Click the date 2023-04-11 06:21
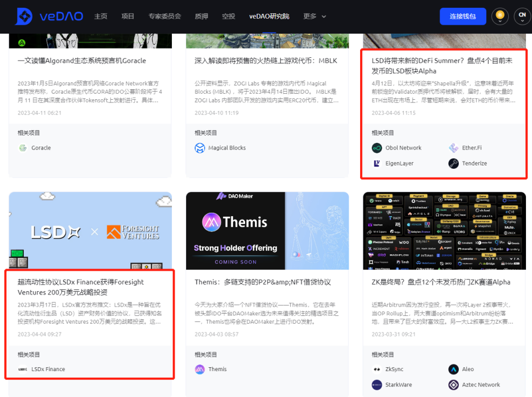Image resolution: width=532 pixels, height=397 pixels. tap(39, 112)
